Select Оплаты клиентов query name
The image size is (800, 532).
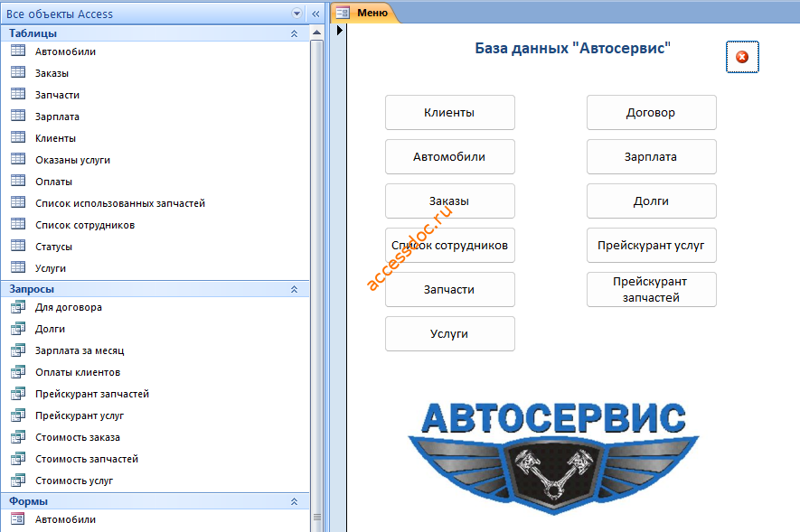78,372
